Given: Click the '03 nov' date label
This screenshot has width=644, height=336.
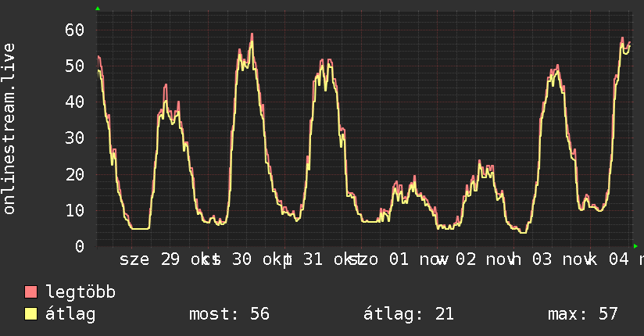Looking at the screenshot, I should pos(563,259).
